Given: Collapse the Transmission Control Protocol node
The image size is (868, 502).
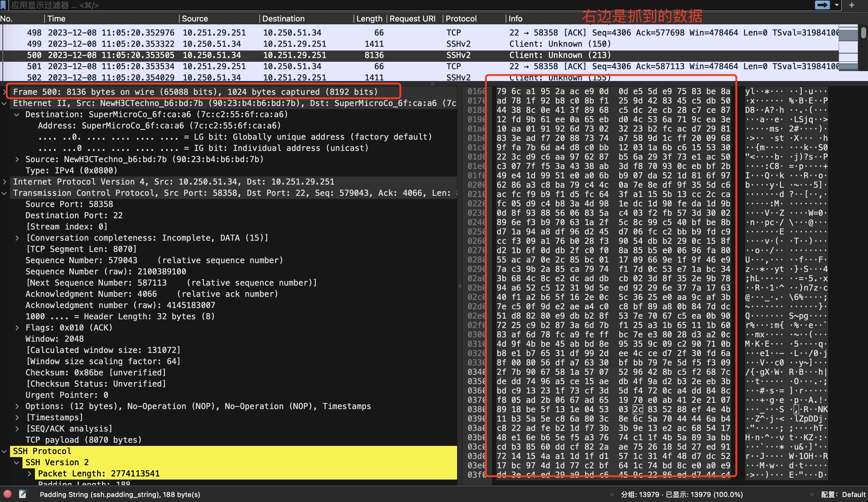Looking at the screenshot, I should [4, 193].
